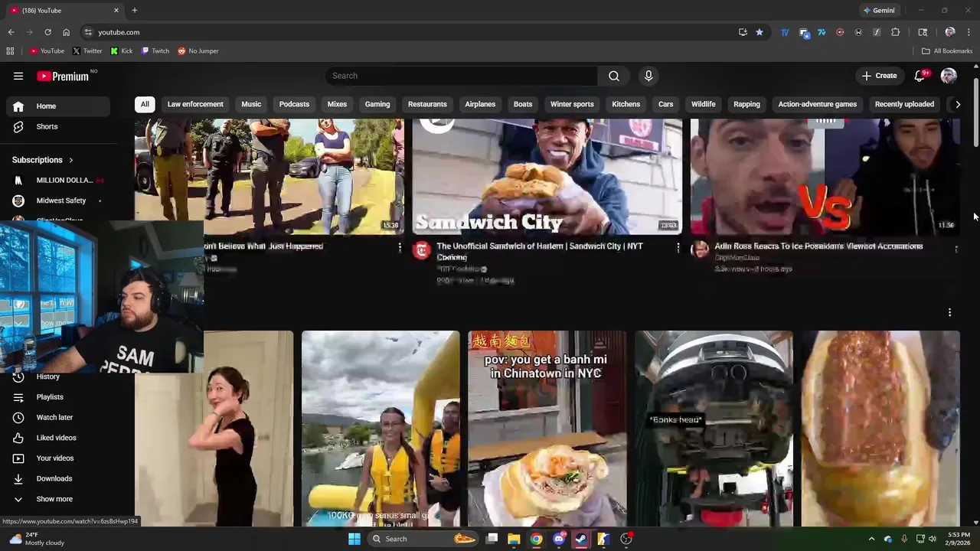The height and width of the screenshot is (551, 980).
Task: Select the All filter chip
Action: (x=145, y=104)
